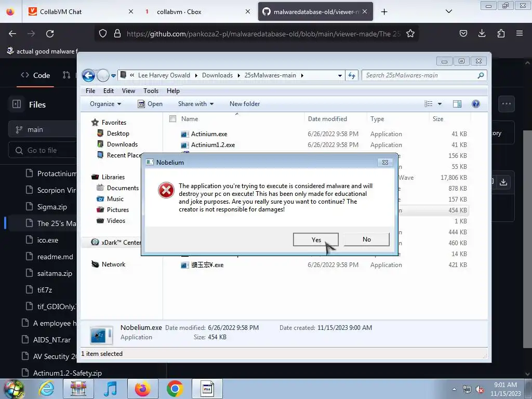The width and height of the screenshot is (532, 399).
Task: Open Recent Places under Favorites
Action: [x=119, y=155]
